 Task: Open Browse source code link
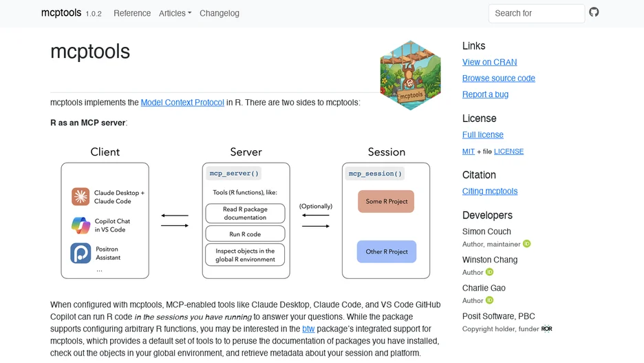point(499,78)
